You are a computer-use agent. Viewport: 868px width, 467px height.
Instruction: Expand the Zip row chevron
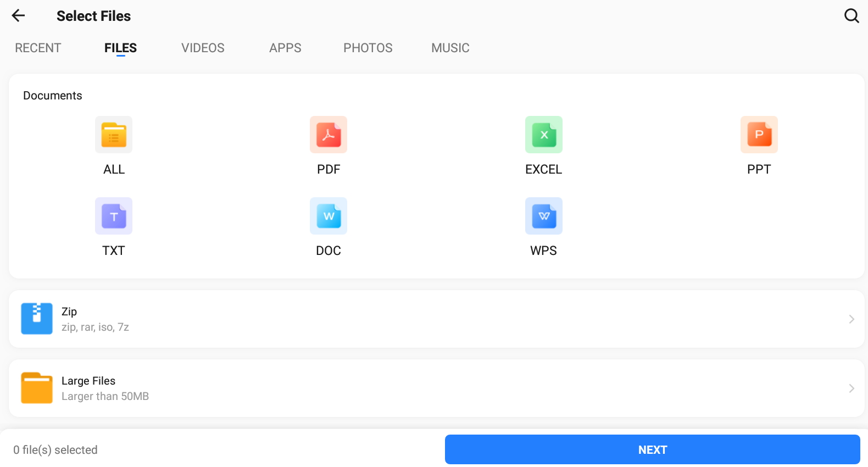pos(852,319)
